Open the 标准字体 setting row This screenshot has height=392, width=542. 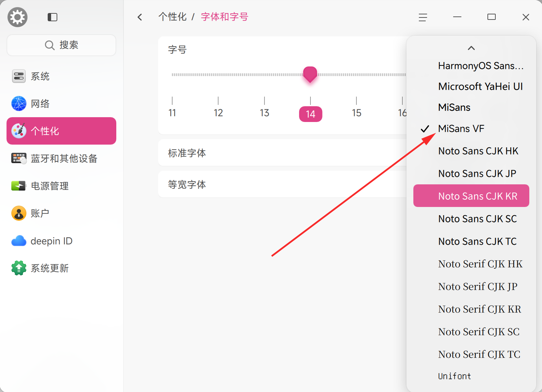pos(282,153)
